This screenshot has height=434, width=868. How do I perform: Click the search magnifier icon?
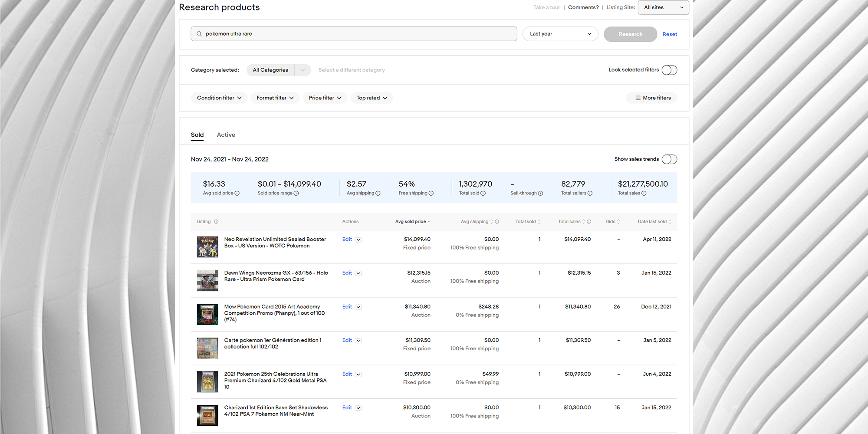click(x=199, y=34)
